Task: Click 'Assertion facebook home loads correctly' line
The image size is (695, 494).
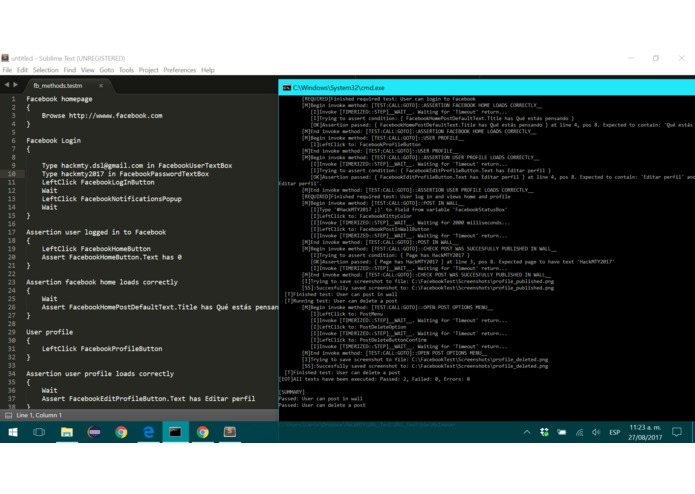Action: (x=102, y=282)
